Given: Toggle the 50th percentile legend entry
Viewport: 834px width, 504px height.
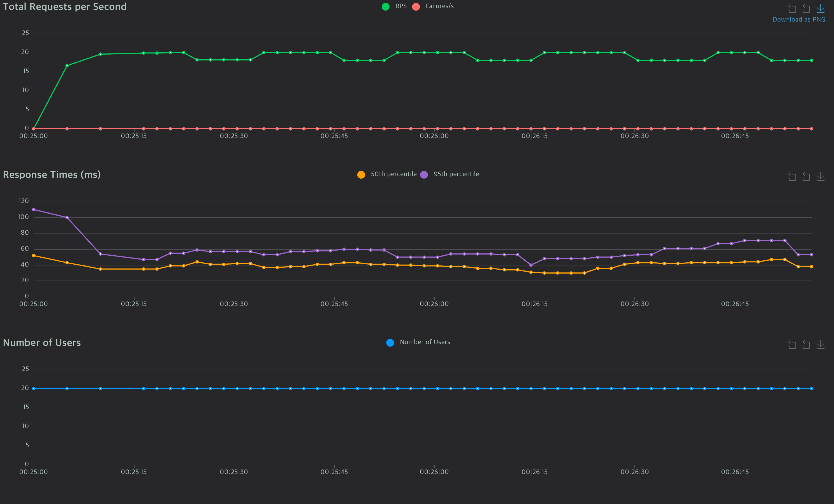Looking at the screenshot, I should 393,174.
